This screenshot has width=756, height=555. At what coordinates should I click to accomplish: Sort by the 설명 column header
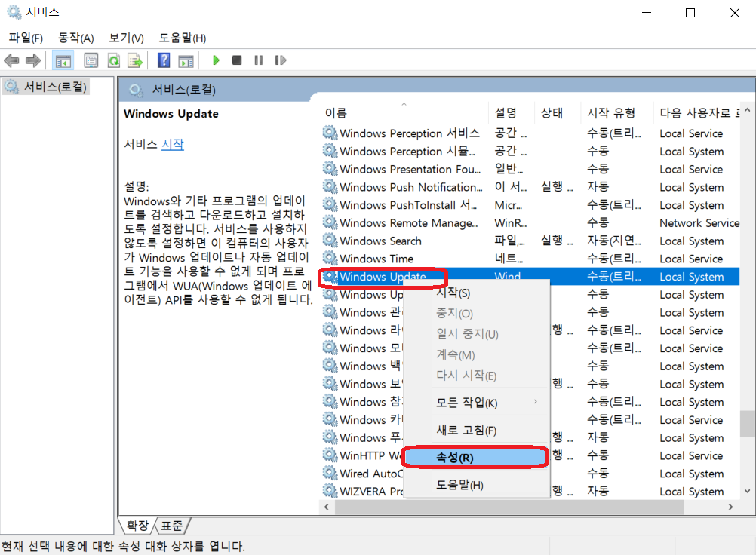point(511,113)
